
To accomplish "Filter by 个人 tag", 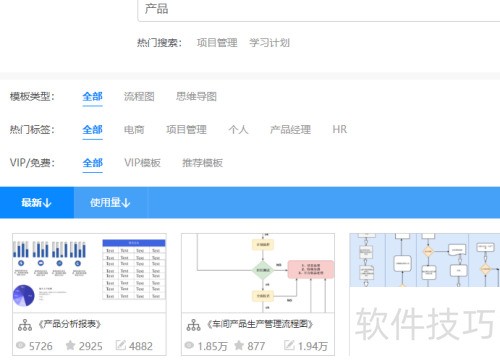I will point(238,129).
